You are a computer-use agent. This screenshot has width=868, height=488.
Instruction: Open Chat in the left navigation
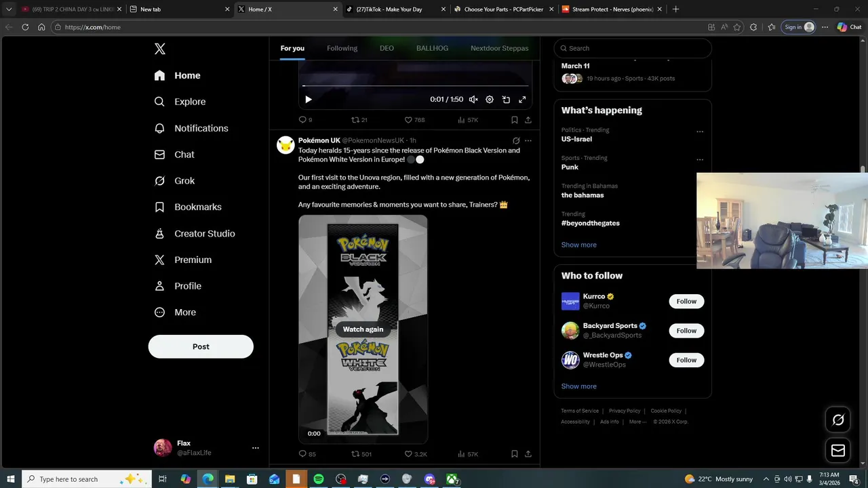pos(174,155)
